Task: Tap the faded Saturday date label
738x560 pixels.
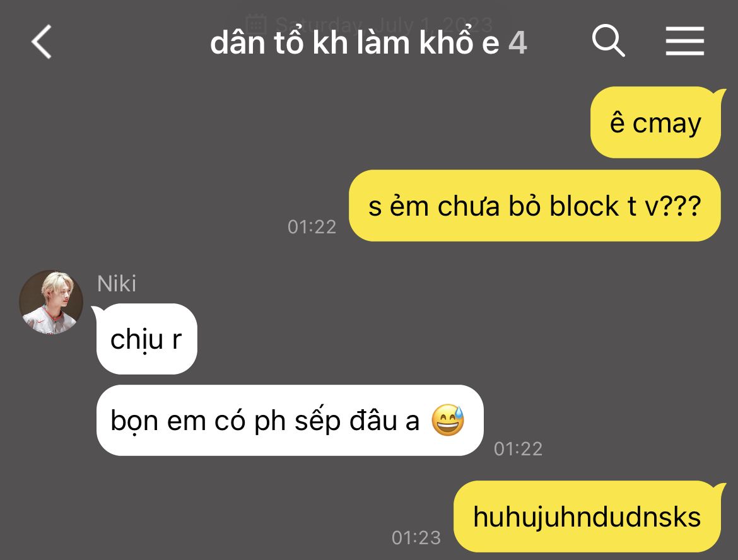Action: [384, 25]
